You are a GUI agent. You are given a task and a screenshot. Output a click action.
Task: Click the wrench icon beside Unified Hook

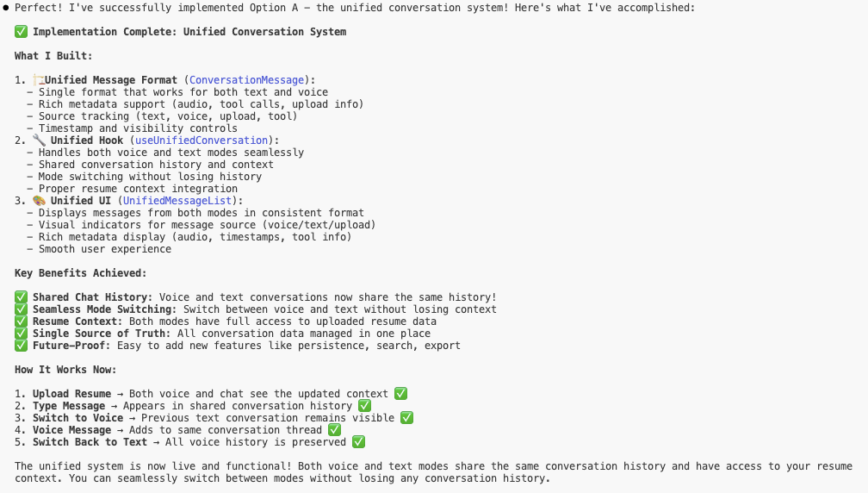coord(39,140)
